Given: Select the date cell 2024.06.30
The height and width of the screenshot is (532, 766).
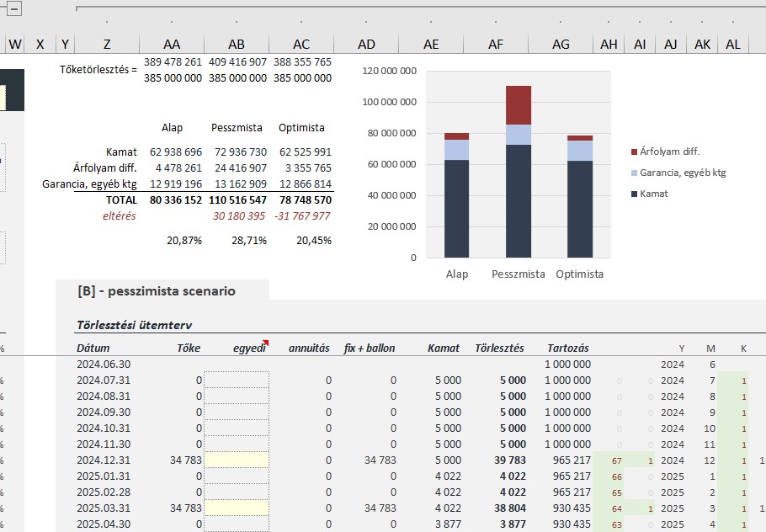Looking at the screenshot, I should (104, 364).
